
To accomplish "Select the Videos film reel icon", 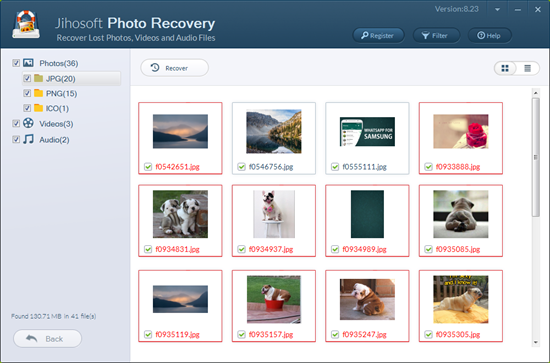I will point(28,123).
